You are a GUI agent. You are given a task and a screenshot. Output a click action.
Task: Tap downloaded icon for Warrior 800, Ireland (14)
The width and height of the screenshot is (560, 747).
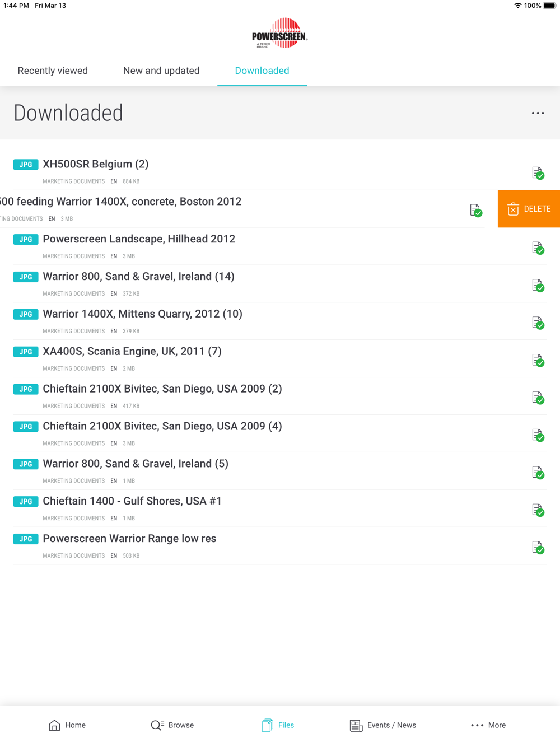coord(538,286)
